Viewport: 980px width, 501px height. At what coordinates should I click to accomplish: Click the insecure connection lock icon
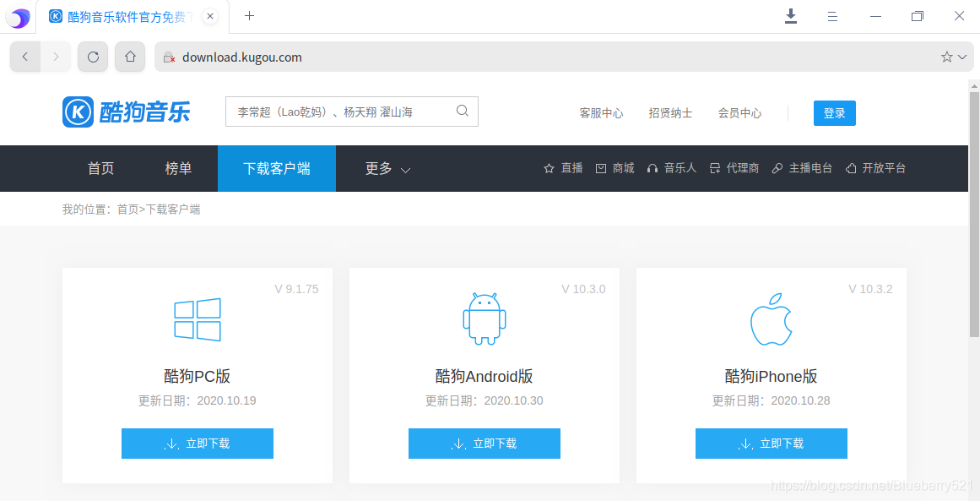pyautogui.click(x=169, y=57)
